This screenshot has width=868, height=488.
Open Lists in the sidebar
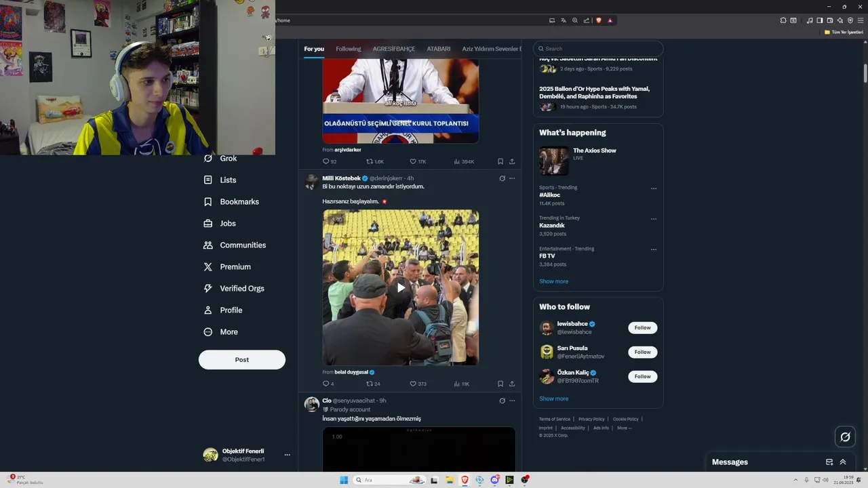pyautogui.click(x=220, y=180)
